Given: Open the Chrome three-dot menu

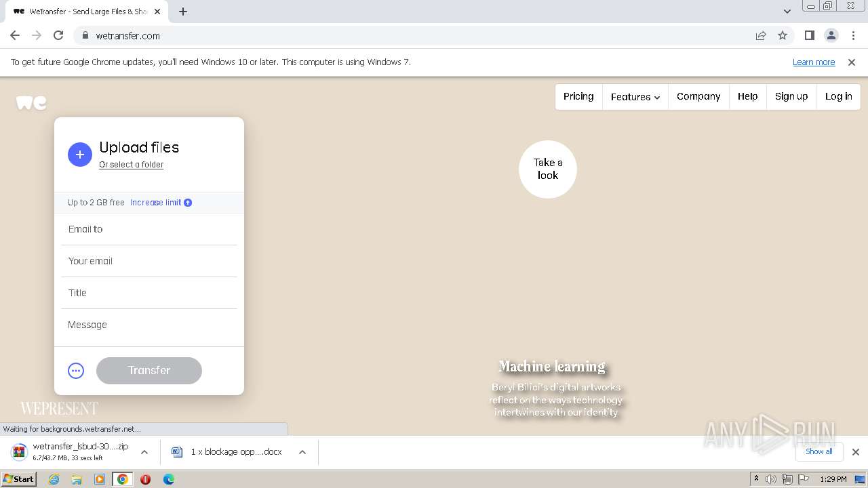Looking at the screenshot, I should (x=852, y=35).
